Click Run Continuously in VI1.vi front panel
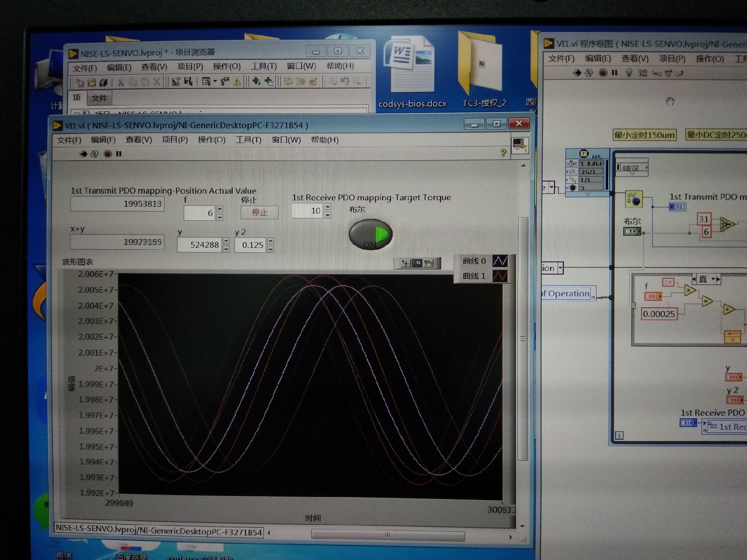This screenshot has width=747, height=560. pyautogui.click(x=95, y=154)
